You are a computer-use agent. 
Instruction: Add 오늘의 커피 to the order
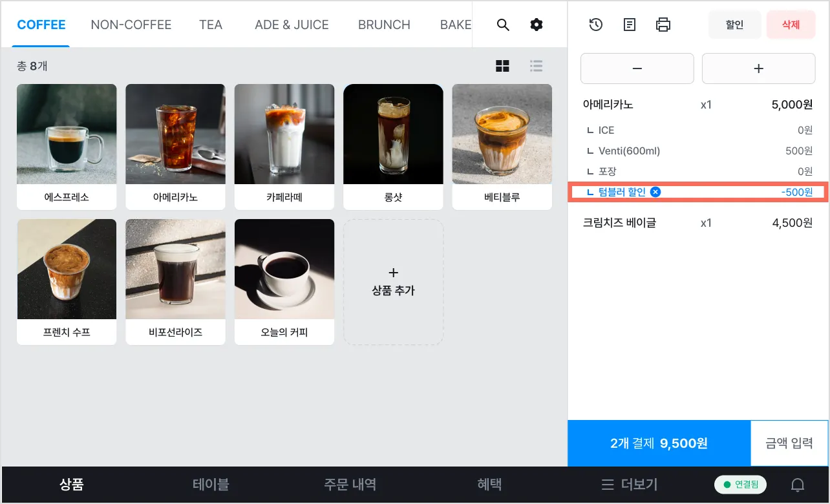pos(284,282)
